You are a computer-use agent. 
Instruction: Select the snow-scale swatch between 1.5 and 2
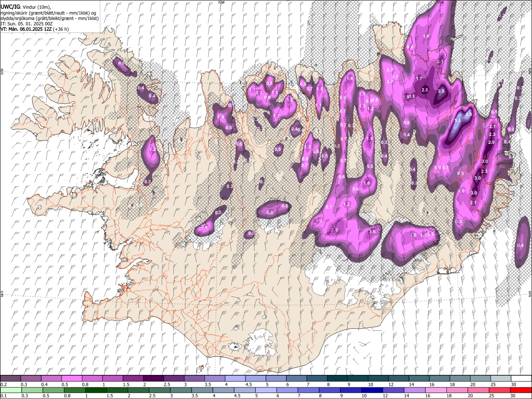133,379
